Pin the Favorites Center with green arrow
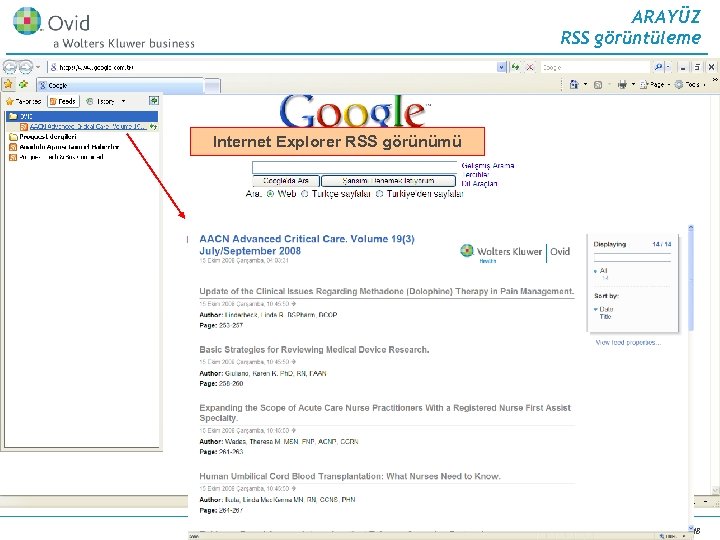The image size is (720, 540). 154,101
